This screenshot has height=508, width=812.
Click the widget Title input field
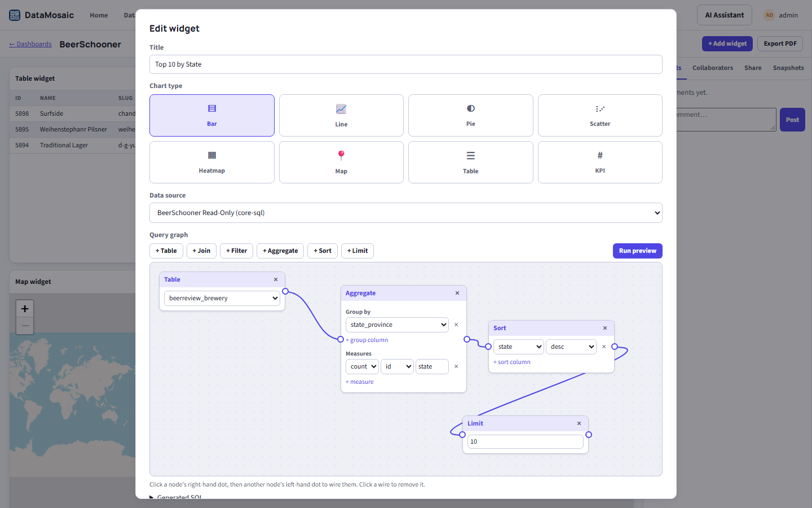click(406, 64)
